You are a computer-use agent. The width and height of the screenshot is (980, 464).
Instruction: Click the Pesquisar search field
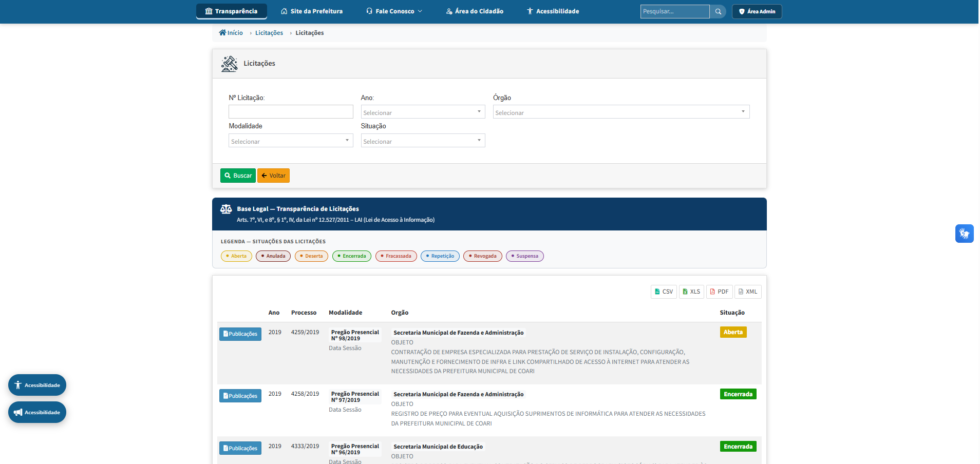click(674, 11)
